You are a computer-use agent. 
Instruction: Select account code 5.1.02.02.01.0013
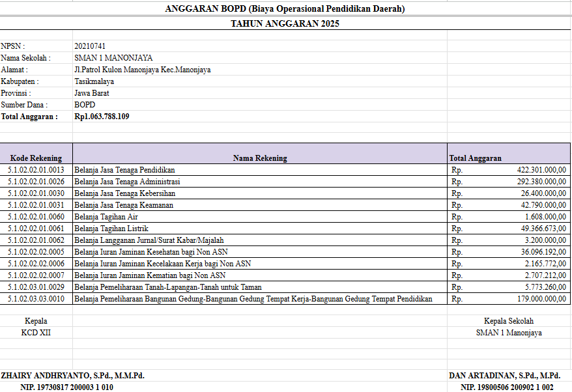[36, 170]
